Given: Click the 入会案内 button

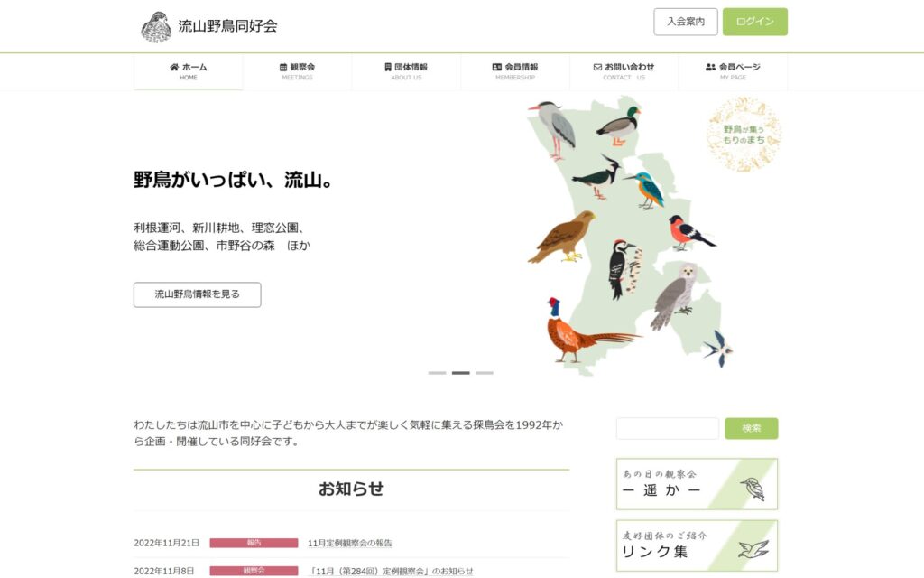Looking at the screenshot, I should click(686, 22).
